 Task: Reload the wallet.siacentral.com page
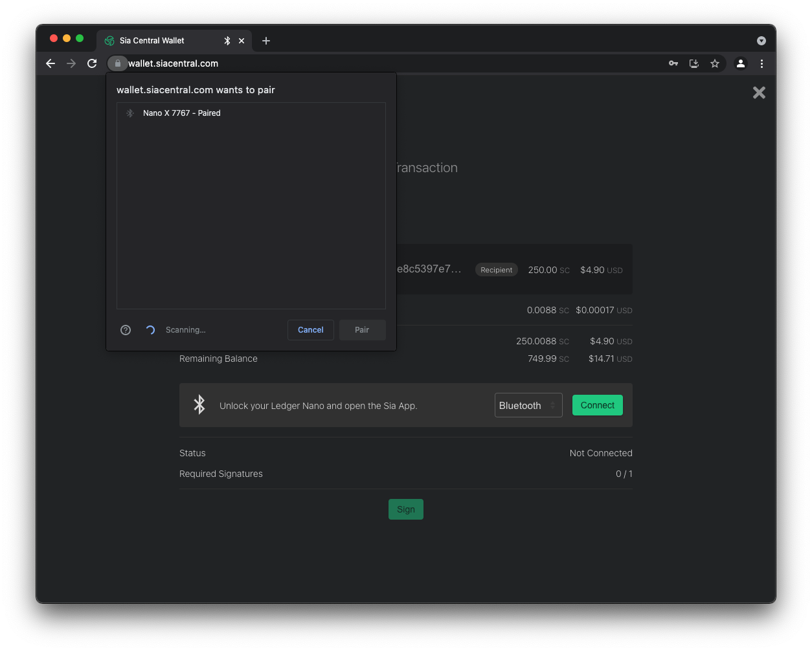pyautogui.click(x=92, y=63)
